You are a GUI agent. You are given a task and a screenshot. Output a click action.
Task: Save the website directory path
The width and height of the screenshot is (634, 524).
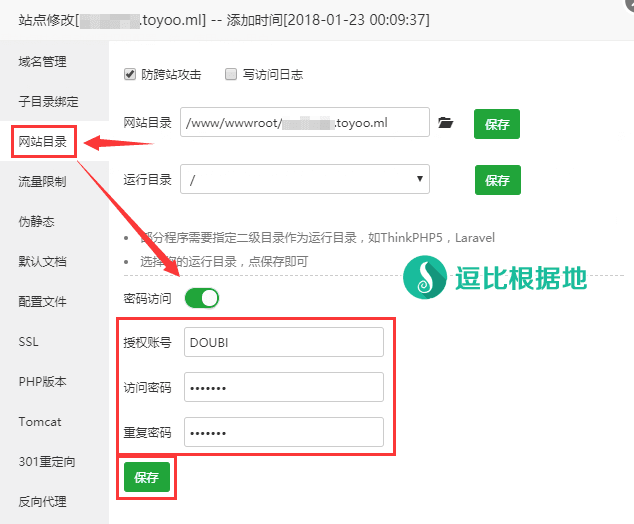tap(497, 125)
